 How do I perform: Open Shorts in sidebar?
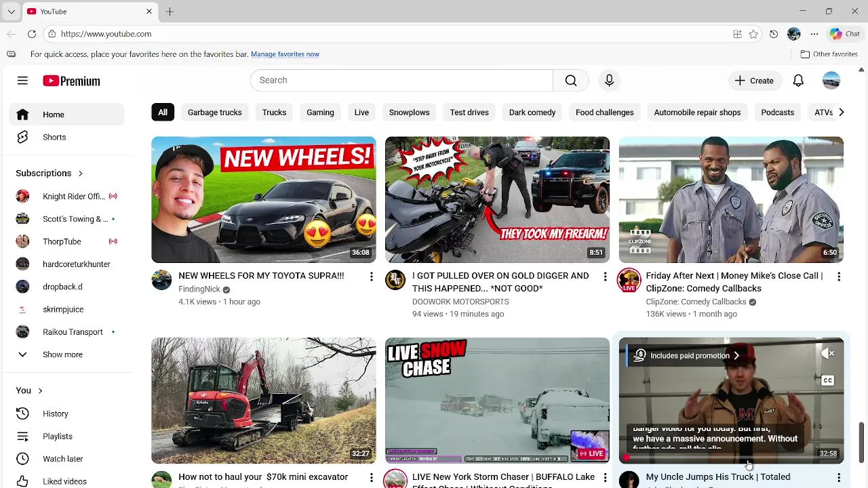66,137
